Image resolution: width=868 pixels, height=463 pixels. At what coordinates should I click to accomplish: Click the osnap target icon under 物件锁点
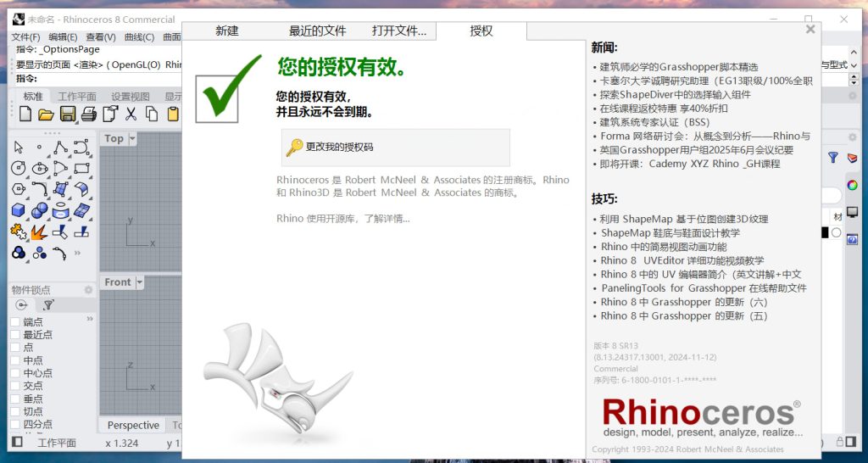pos(22,304)
